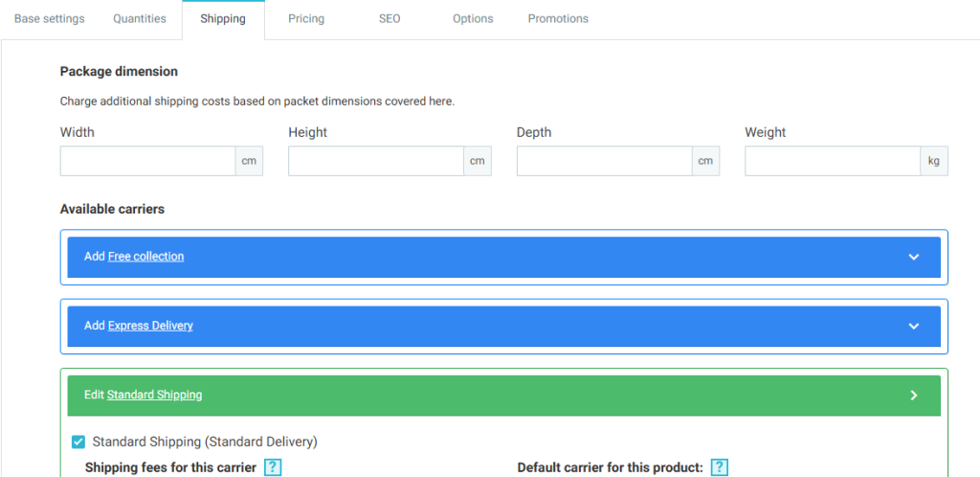Click help icon beside Shipping fees for this carrier
980x477 pixels.
pyautogui.click(x=273, y=467)
